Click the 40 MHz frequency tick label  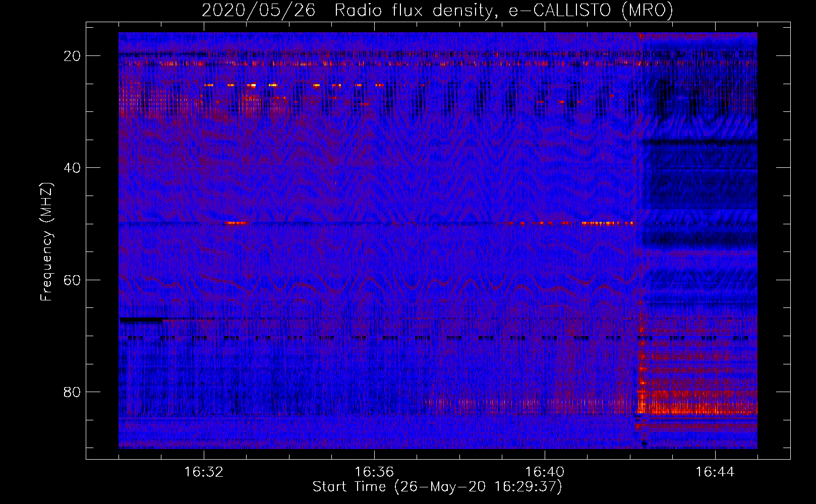(x=72, y=168)
